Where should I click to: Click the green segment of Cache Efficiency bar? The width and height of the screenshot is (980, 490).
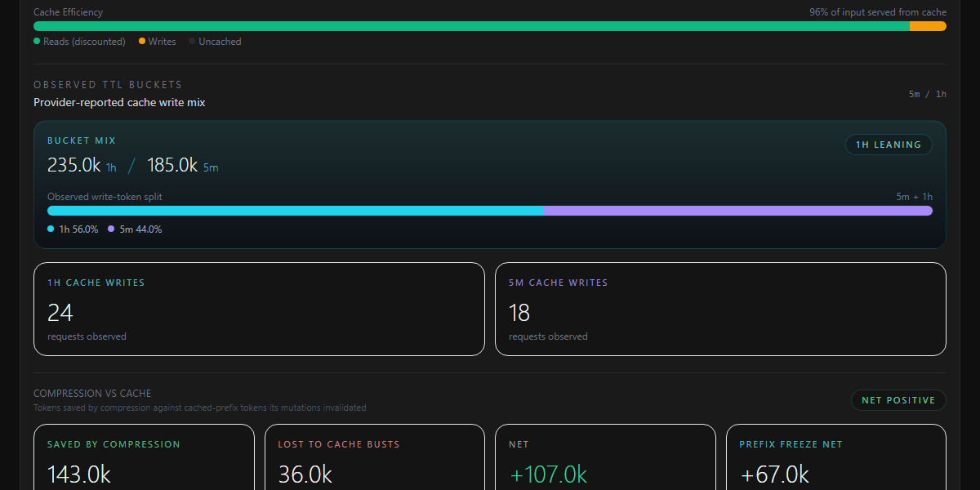(x=471, y=26)
